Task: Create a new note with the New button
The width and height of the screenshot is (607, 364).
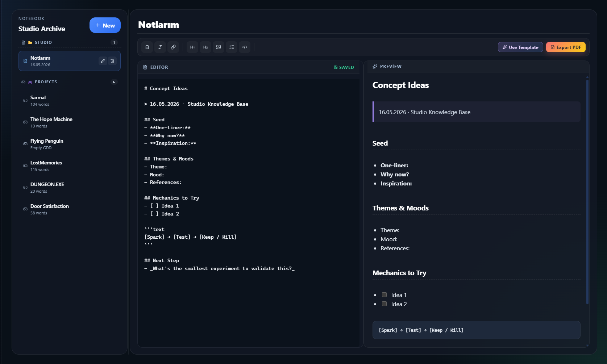Action: [105, 25]
